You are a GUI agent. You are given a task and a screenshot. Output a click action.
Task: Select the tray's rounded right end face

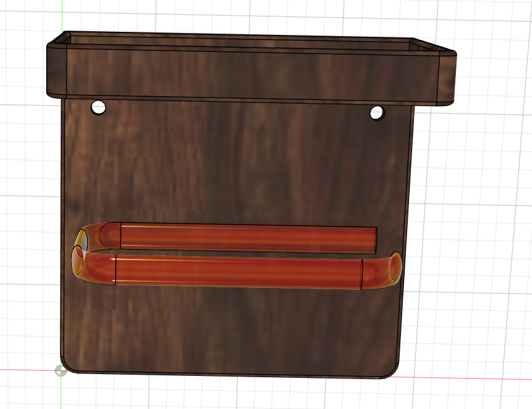[x=446, y=79]
